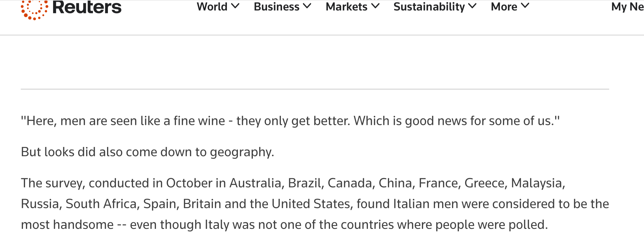This screenshot has height=242, width=644.
Task: Click the Reuters wordmark text
Action: (87, 7)
